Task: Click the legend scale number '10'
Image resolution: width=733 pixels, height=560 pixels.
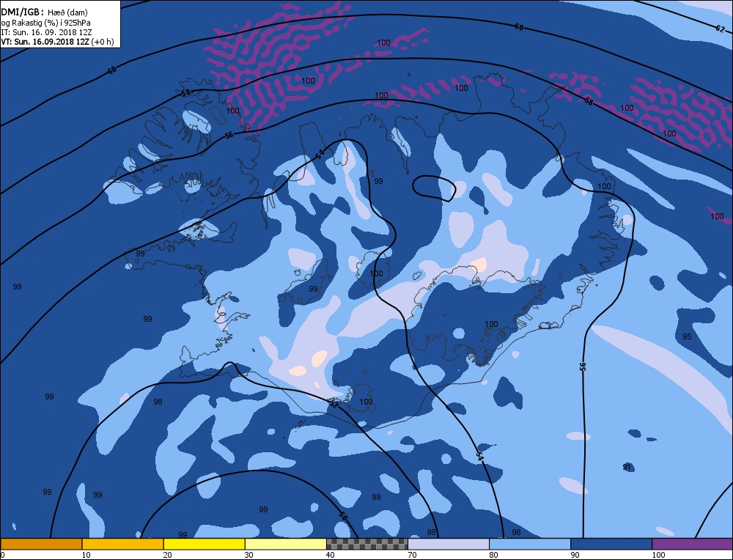Action: point(86,555)
